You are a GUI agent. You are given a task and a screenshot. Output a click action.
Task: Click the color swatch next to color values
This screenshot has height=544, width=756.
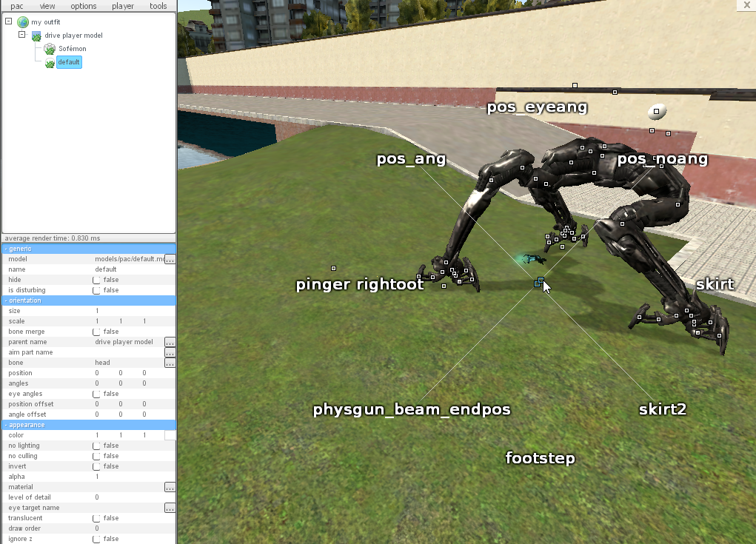(171, 435)
